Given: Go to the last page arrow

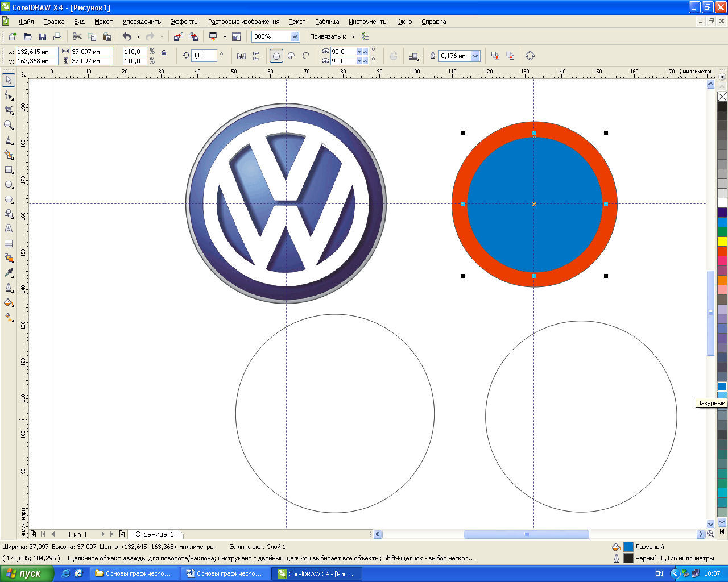Looking at the screenshot, I should click(112, 534).
